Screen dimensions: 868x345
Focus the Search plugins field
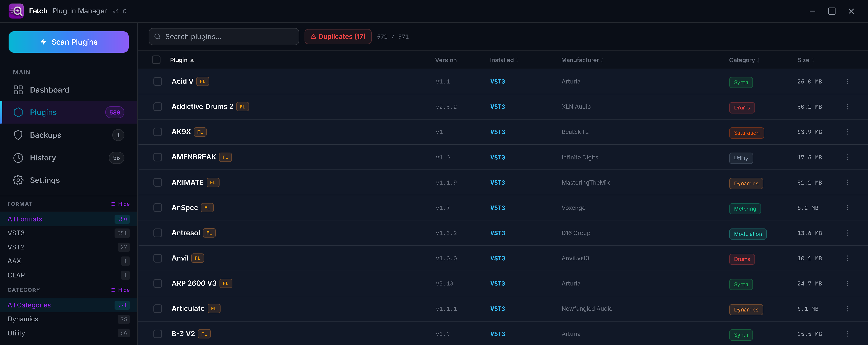224,37
